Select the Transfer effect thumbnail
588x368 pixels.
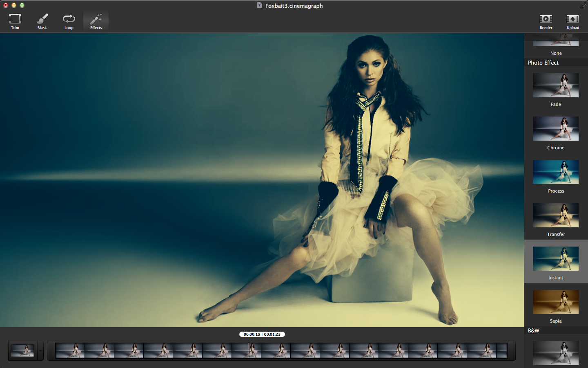(x=555, y=215)
